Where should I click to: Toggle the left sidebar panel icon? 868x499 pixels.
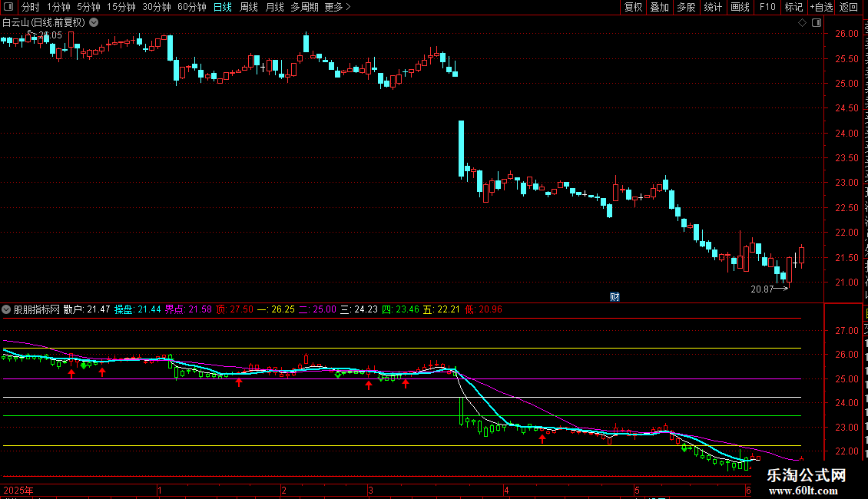(x=8, y=7)
